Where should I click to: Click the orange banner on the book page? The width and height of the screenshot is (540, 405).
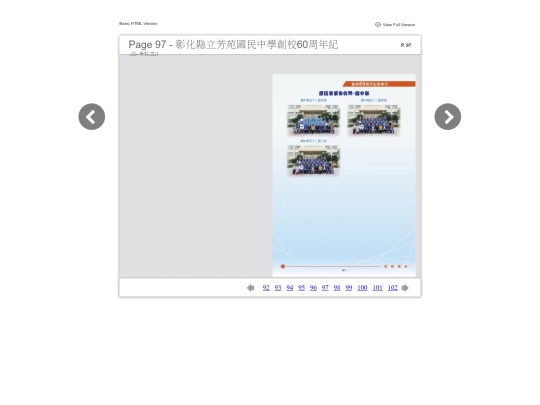(x=379, y=84)
